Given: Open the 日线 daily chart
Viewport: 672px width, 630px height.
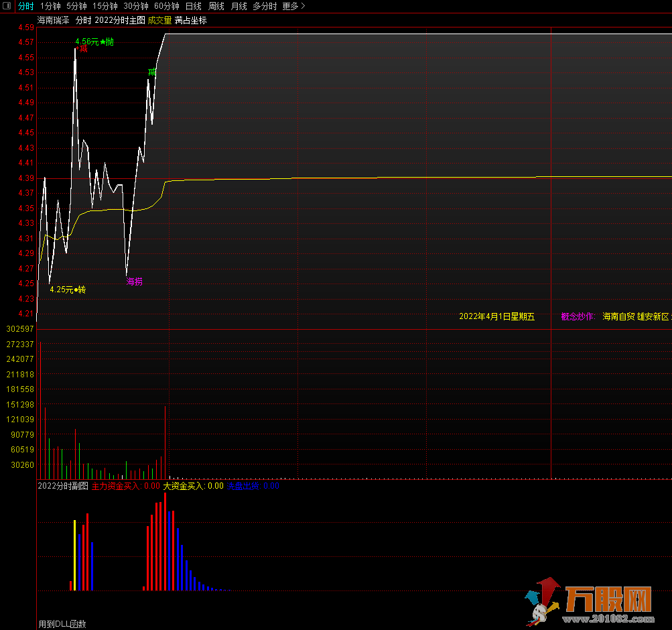Looking at the screenshot, I should 193,6.
